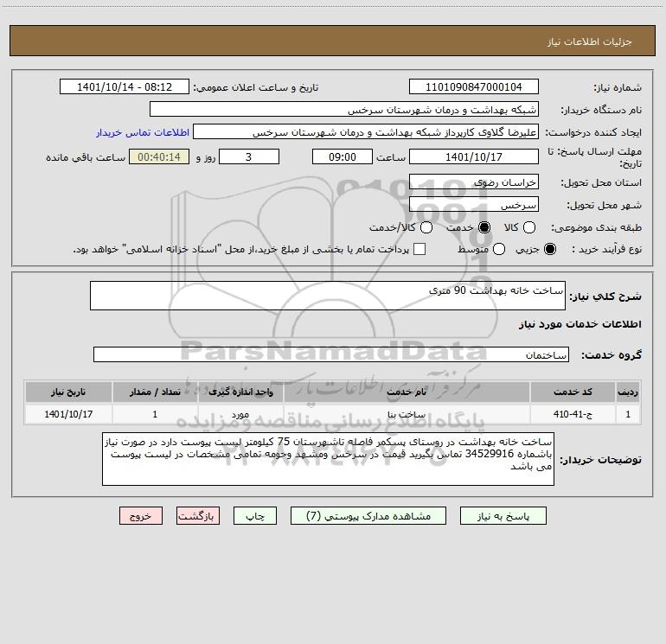
Task: Click the general description field ساخت خانه بهداشت
Action: click(328, 296)
